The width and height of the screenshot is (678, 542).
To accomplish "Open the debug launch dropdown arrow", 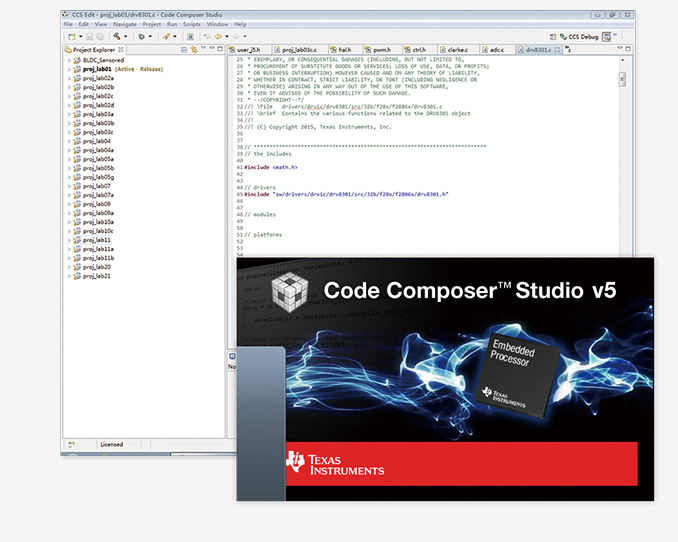I will point(150,37).
